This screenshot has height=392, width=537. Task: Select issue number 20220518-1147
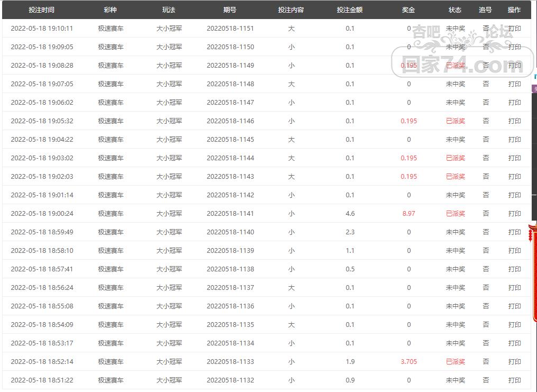click(x=231, y=103)
